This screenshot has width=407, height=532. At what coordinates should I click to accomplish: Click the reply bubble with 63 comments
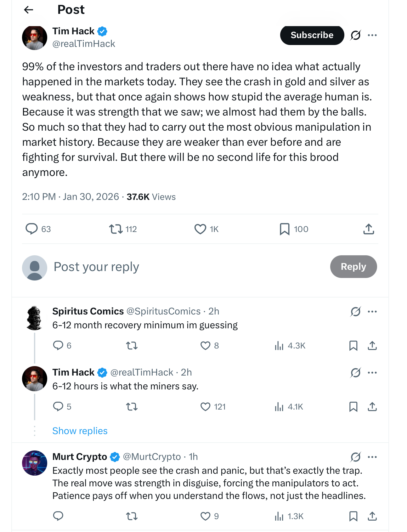[31, 229]
